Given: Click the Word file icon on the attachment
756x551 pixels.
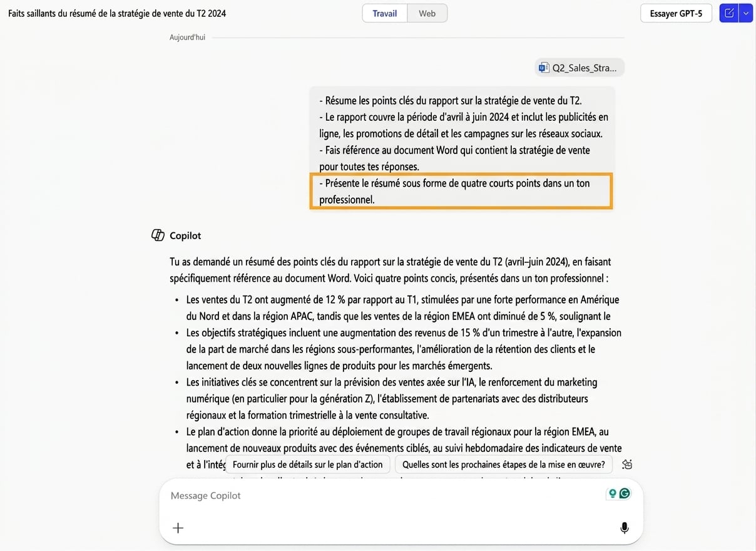Looking at the screenshot, I should (544, 68).
